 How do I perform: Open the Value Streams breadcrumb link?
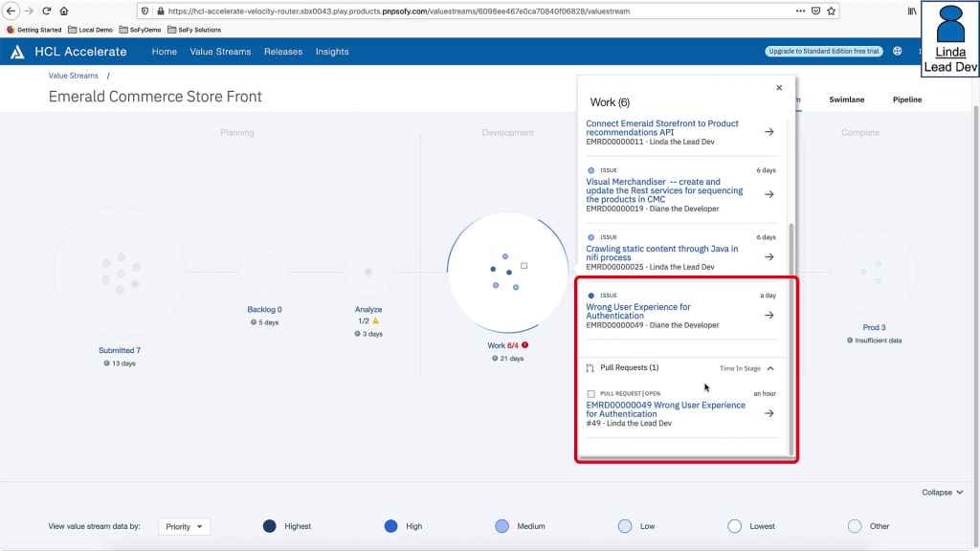click(x=74, y=76)
